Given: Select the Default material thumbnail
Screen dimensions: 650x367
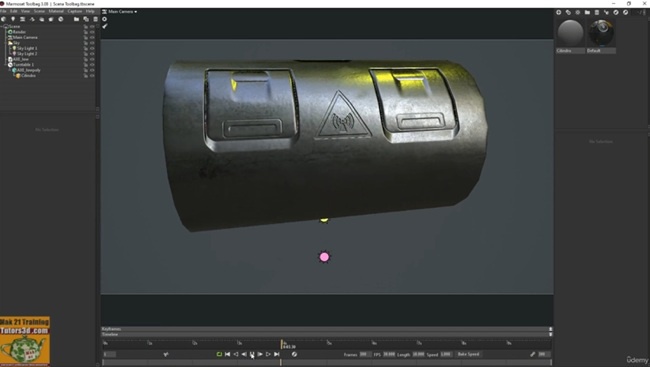Looking at the screenshot, I should coord(601,33).
